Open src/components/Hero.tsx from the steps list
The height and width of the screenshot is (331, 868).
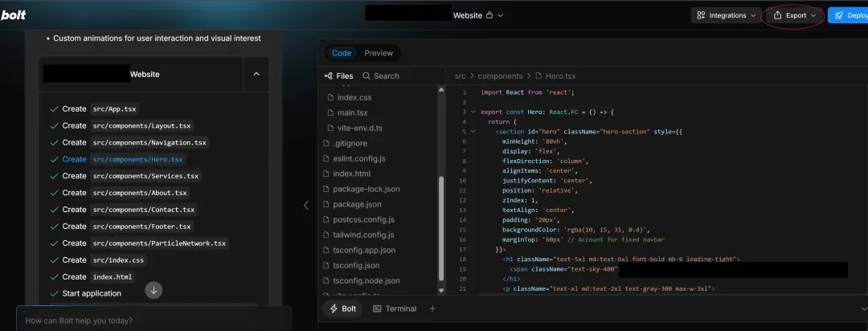138,159
